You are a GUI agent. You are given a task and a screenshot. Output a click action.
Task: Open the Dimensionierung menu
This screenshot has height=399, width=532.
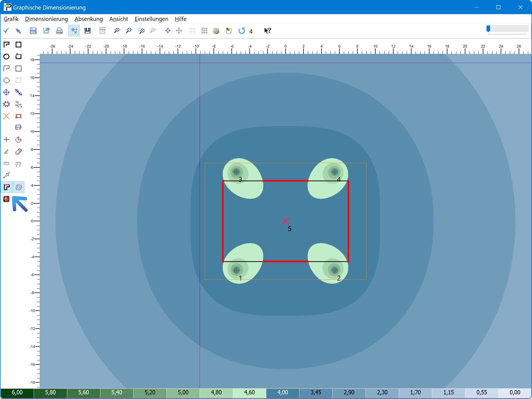pos(46,19)
